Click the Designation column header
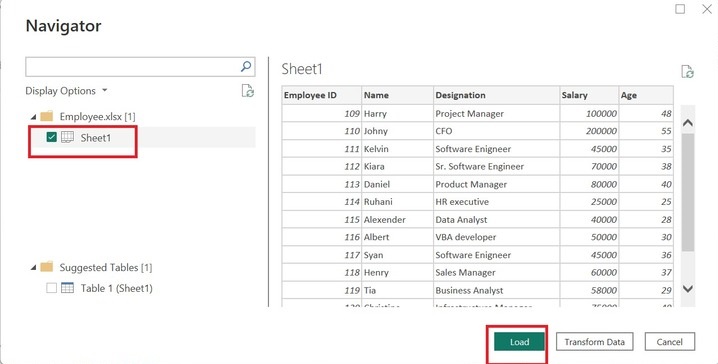This screenshot has height=364, width=718. click(496, 95)
